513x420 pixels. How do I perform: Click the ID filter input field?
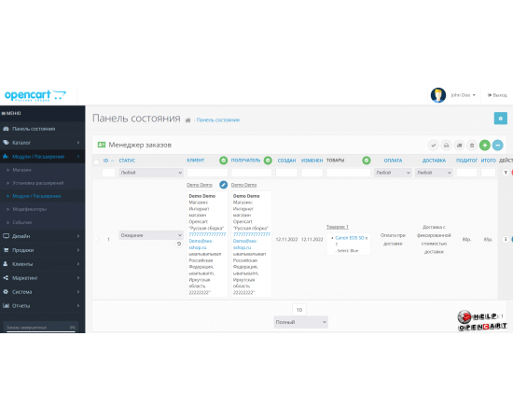108,173
